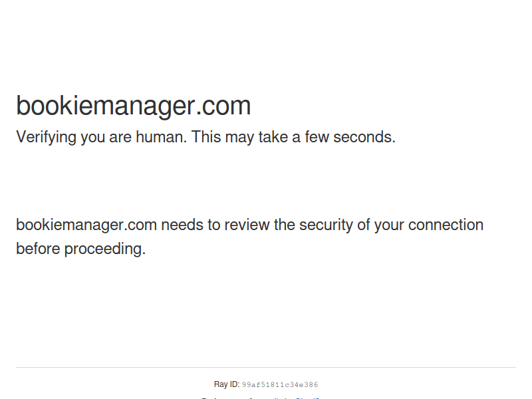Click bookiemanager.com in the body paragraph
Screen dimensions: 532x399
tap(86, 225)
